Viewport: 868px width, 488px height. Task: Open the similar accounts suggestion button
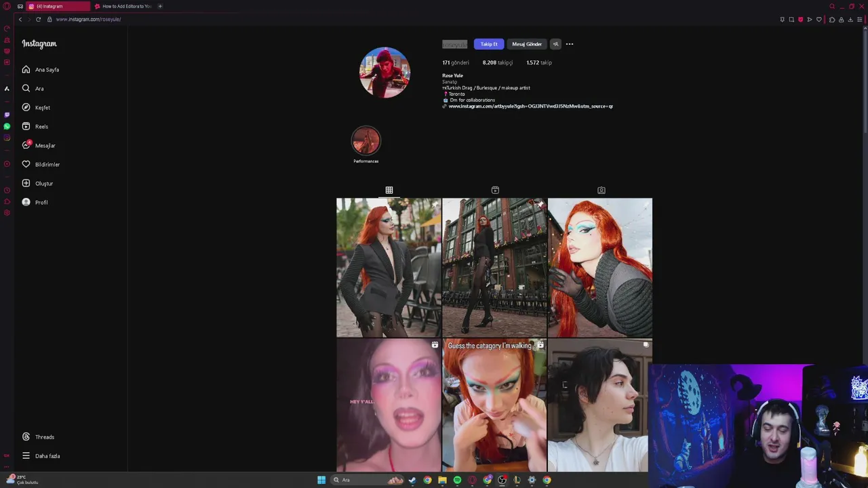(x=555, y=44)
